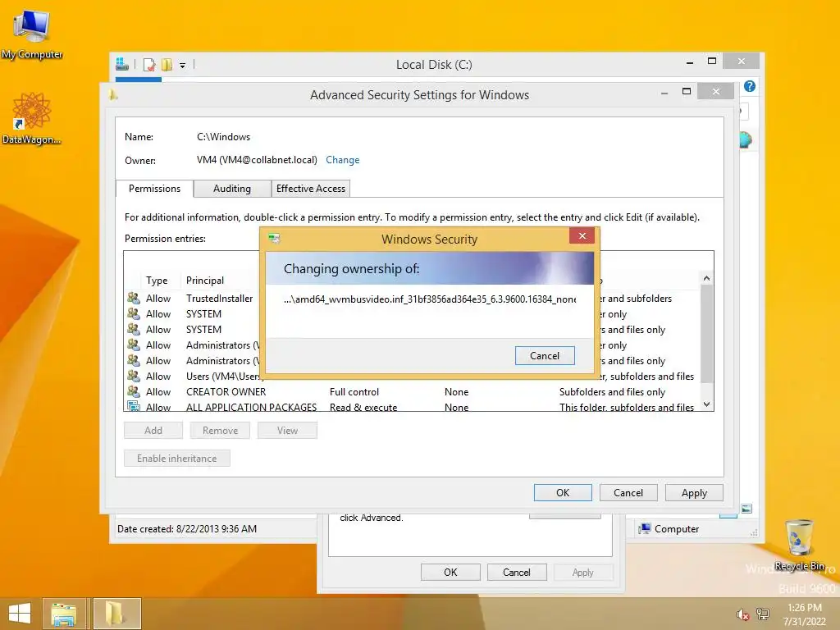Image resolution: width=840 pixels, height=630 pixels.
Task: Click the Type column header
Action: coord(157,281)
